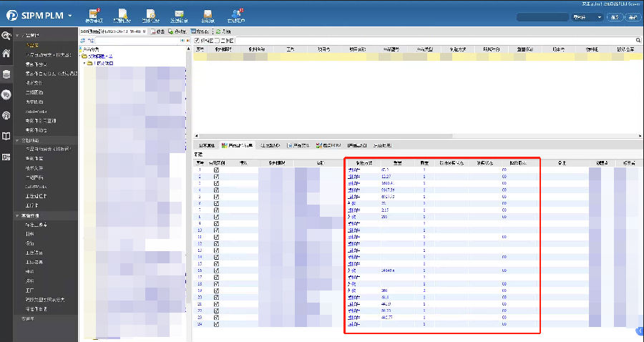Click the first top toolbar icon with red badge
This screenshot has width=644, height=342.
pyautogui.click(x=94, y=14)
